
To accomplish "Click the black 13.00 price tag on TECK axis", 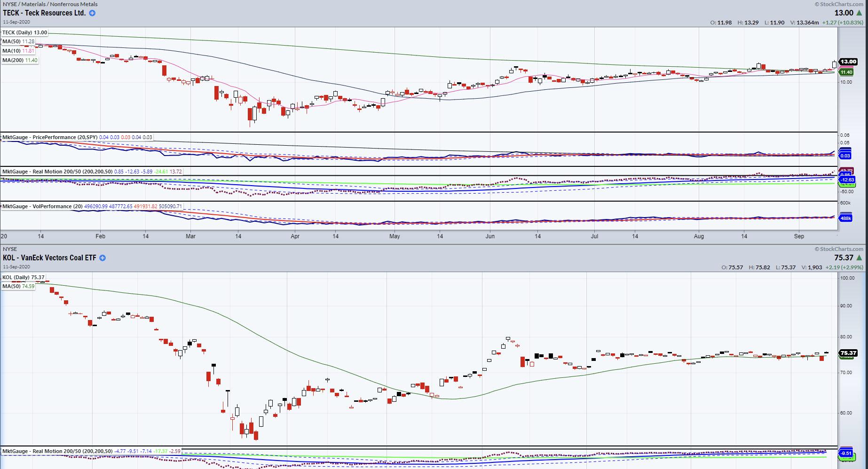I will pyautogui.click(x=848, y=62).
